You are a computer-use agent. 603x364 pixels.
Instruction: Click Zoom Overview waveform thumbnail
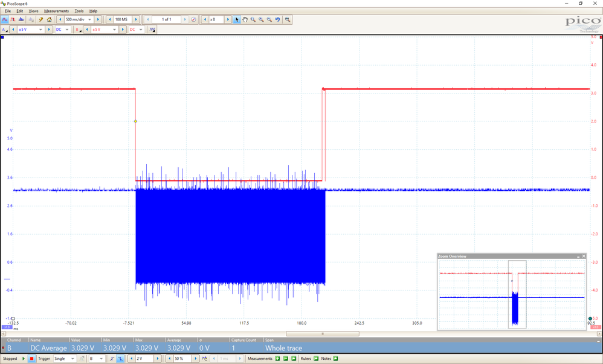(x=512, y=294)
